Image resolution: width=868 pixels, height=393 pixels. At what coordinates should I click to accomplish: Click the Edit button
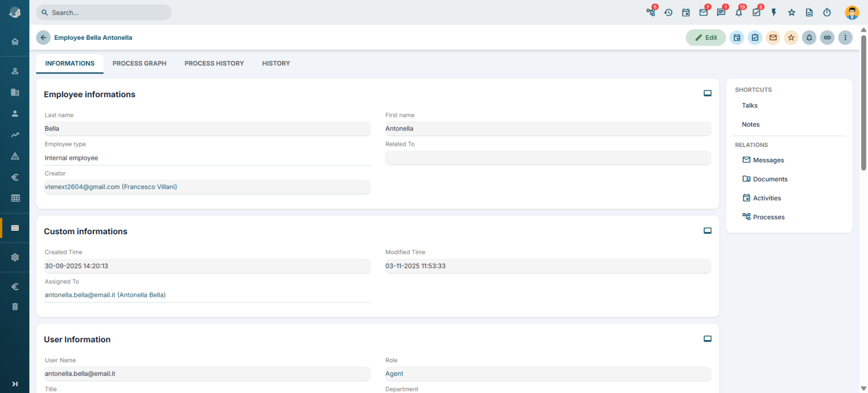tap(706, 37)
